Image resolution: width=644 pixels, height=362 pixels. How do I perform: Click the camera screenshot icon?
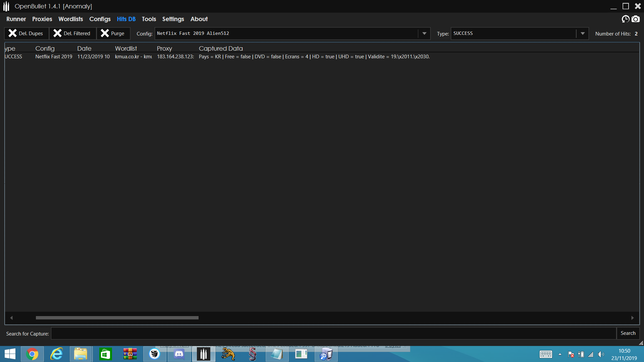click(x=636, y=19)
